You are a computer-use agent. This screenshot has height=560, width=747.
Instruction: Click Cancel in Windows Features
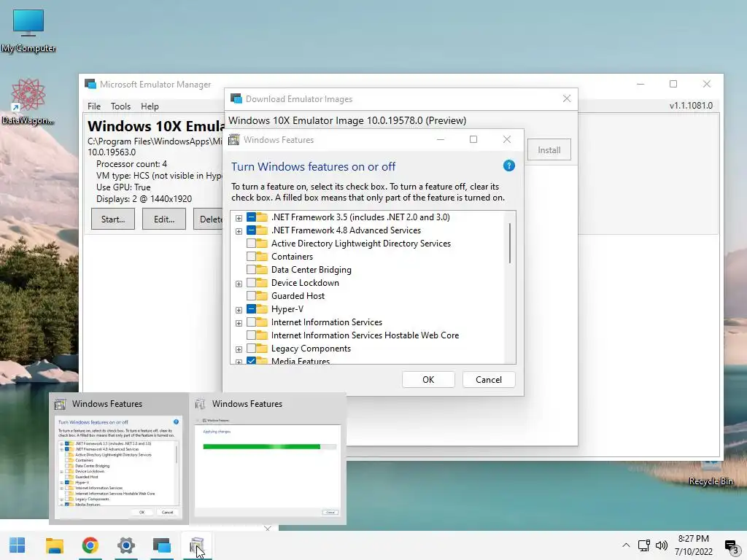488,379
